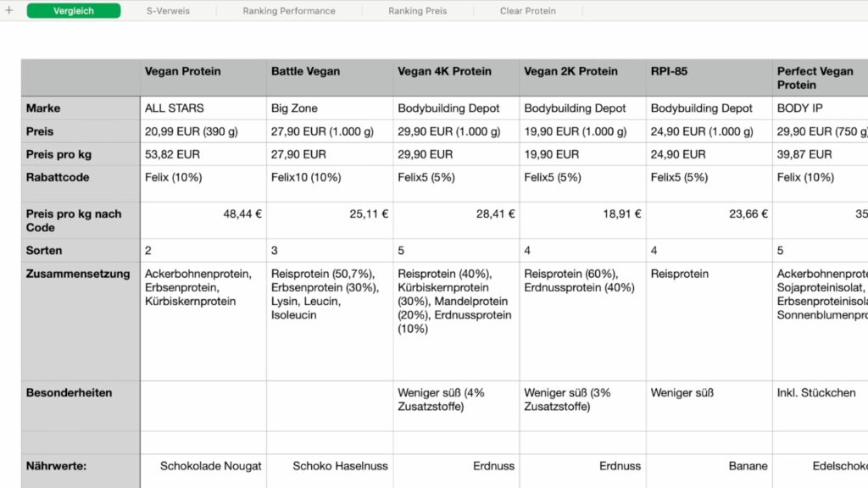The height and width of the screenshot is (488, 868).
Task: Select the Battle Vegan column header
Action: [x=330, y=78]
